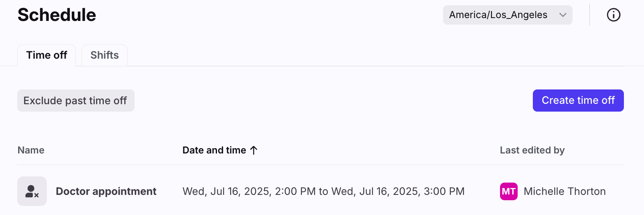This screenshot has width=644, height=215.
Task: Click the time off person icon
Action: pos(32,191)
